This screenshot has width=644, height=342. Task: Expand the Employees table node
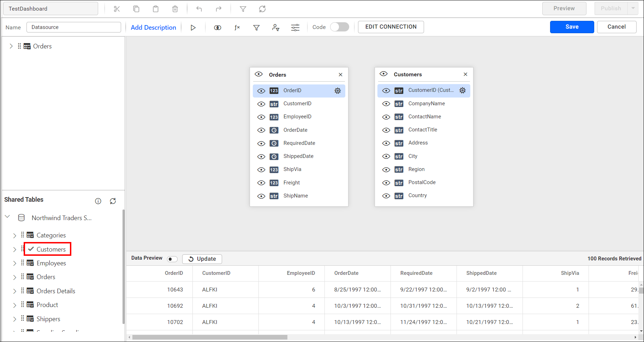point(14,263)
